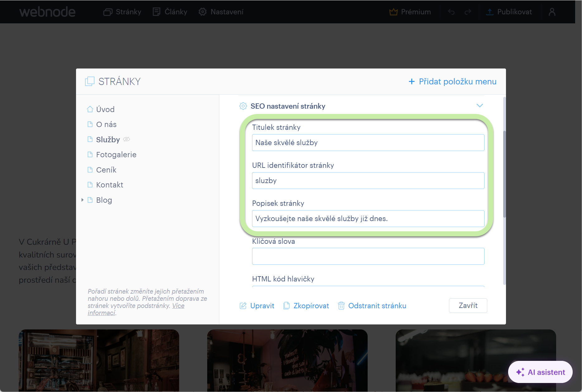The height and width of the screenshot is (392, 582).
Task: Open the Nastavení menu
Action: coord(221,12)
